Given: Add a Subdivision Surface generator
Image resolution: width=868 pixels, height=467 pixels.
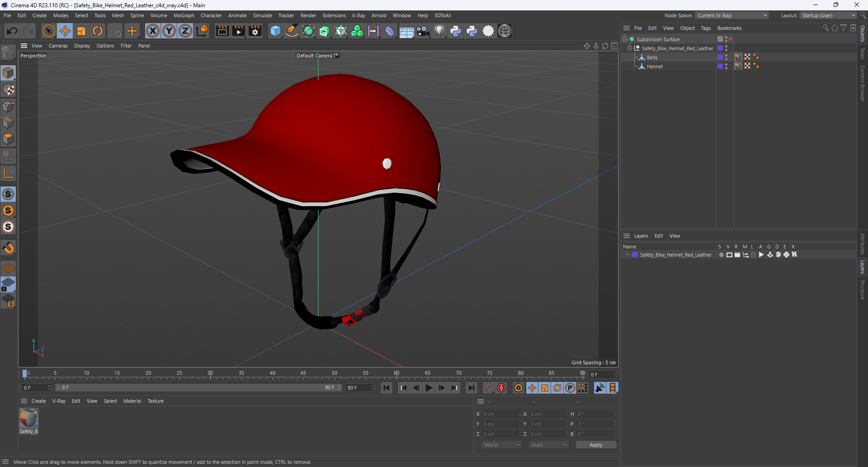Looking at the screenshot, I should [x=308, y=31].
